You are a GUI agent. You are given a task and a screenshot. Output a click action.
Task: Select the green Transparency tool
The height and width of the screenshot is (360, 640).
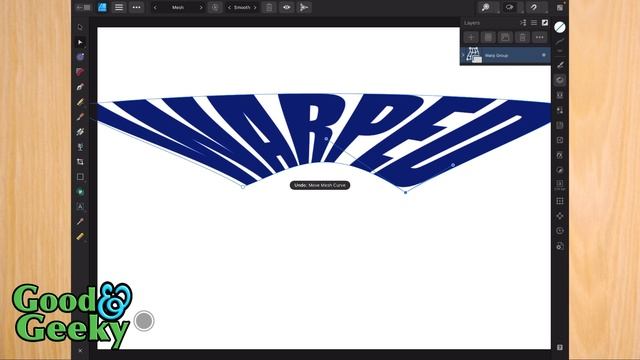click(80, 192)
